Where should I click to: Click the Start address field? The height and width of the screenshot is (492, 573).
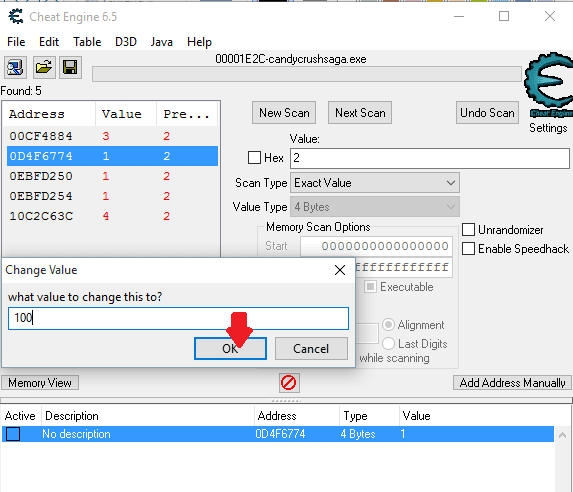(376, 246)
